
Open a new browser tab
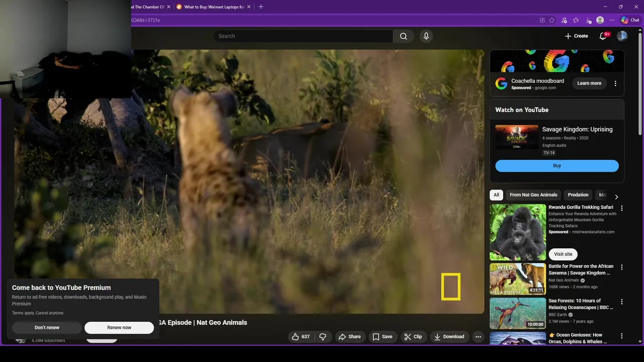tap(261, 7)
